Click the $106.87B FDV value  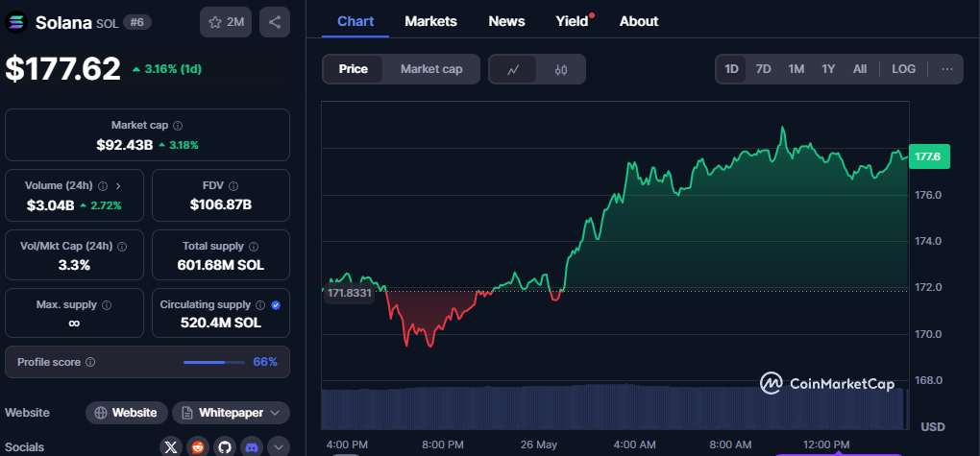tap(221, 204)
